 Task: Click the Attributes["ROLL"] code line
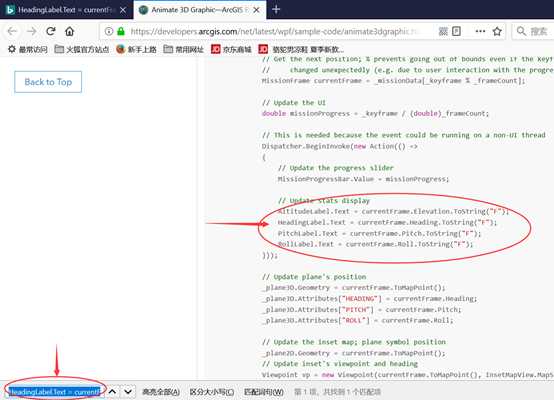(358, 320)
